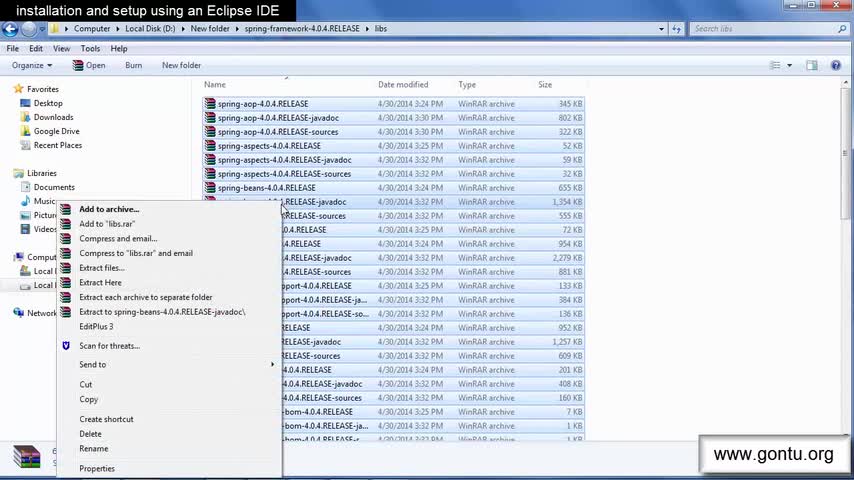The width and height of the screenshot is (854, 480).
Task: Click the Downloads folder icon in Favorites
Action: pos(25,117)
